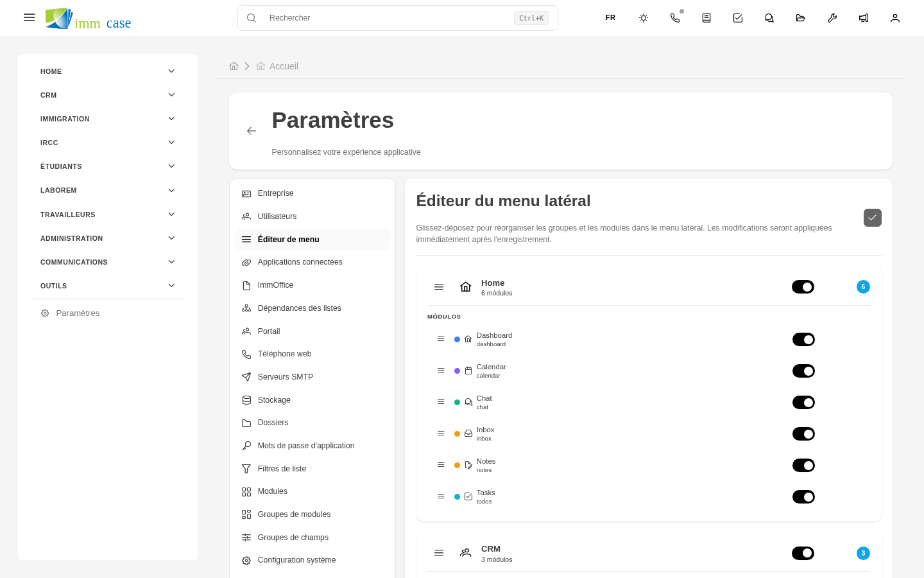Screen dimensions: 924x578
Task: Open Groupes de modules settings
Action: (312, 514)
